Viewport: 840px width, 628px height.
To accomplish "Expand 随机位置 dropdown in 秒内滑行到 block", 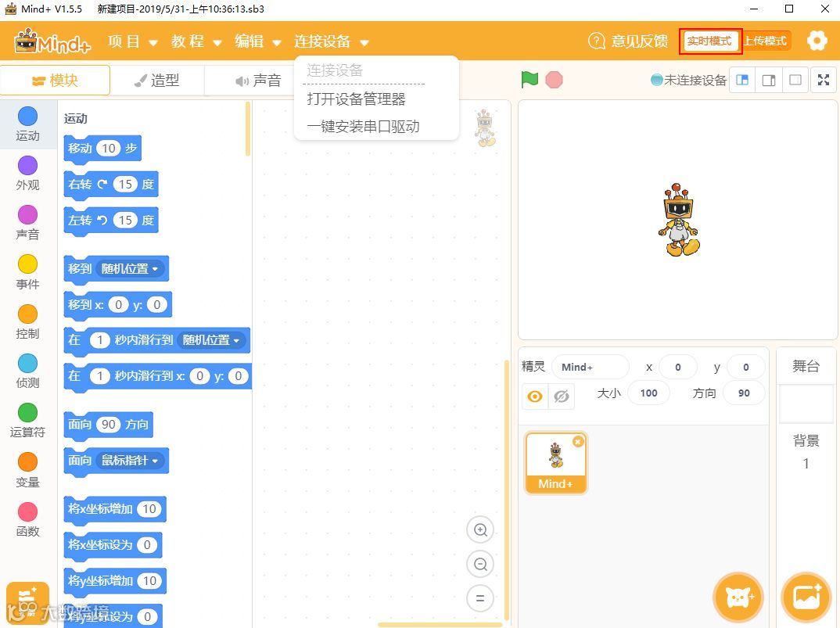I will point(211,339).
